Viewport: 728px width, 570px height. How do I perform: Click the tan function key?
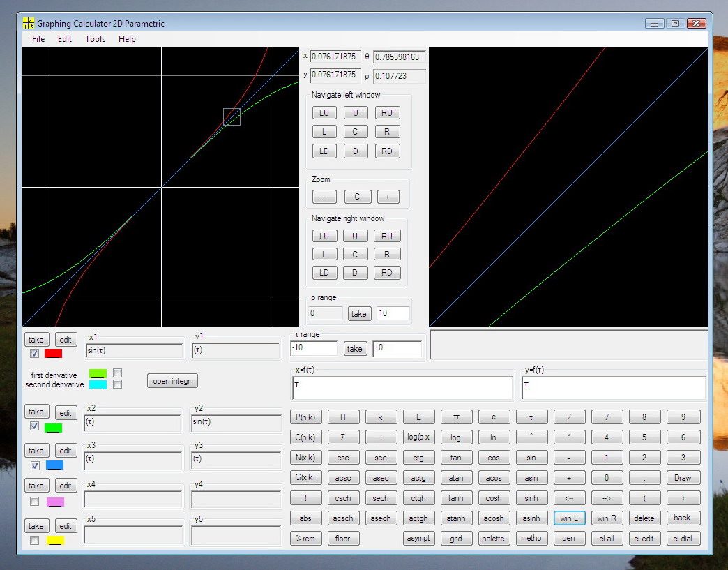[x=456, y=458]
